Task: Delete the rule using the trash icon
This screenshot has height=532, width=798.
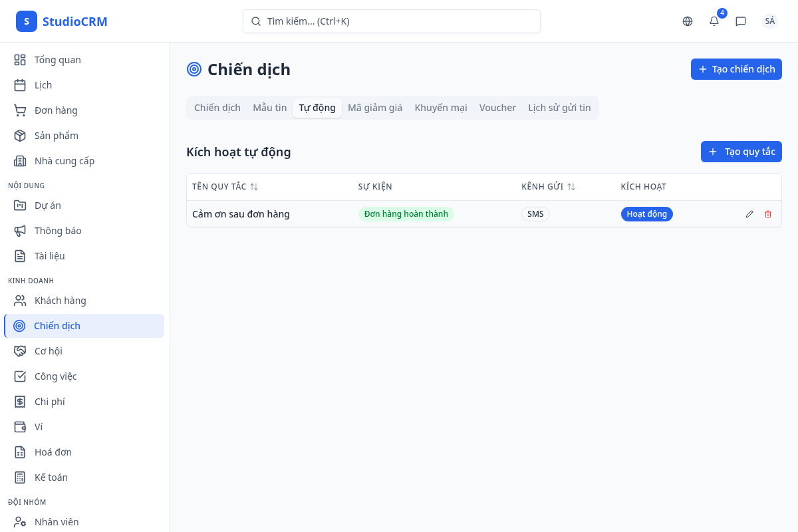Action: click(x=768, y=214)
